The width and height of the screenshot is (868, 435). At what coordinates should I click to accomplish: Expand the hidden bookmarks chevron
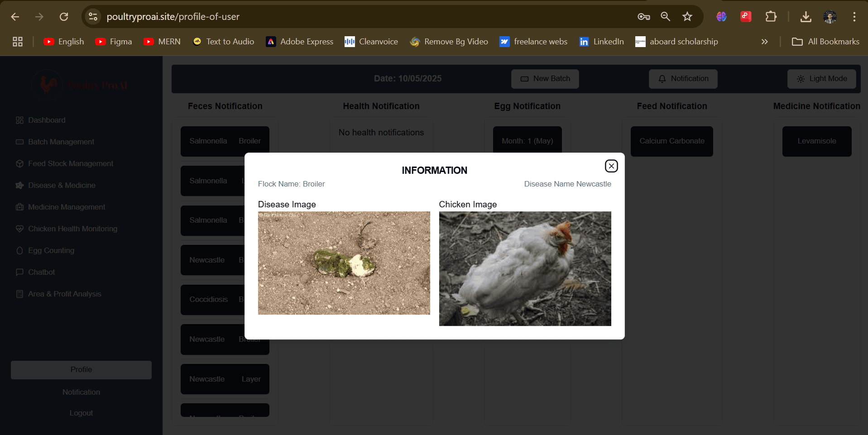[x=765, y=42]
